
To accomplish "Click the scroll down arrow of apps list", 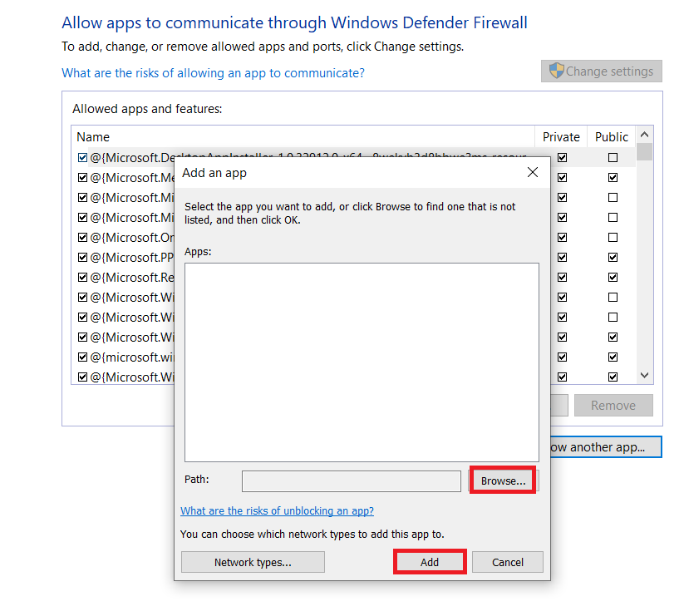I will click(644, 377).
